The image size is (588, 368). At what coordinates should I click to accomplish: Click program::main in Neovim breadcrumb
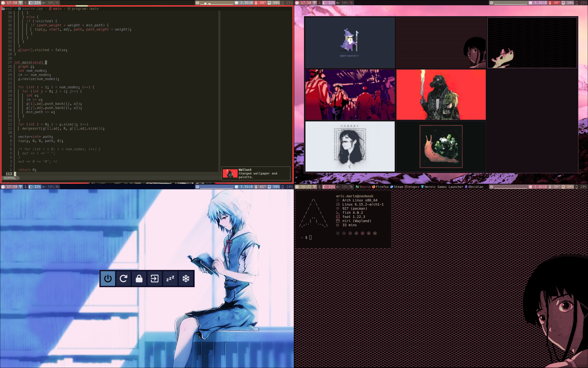83,9
